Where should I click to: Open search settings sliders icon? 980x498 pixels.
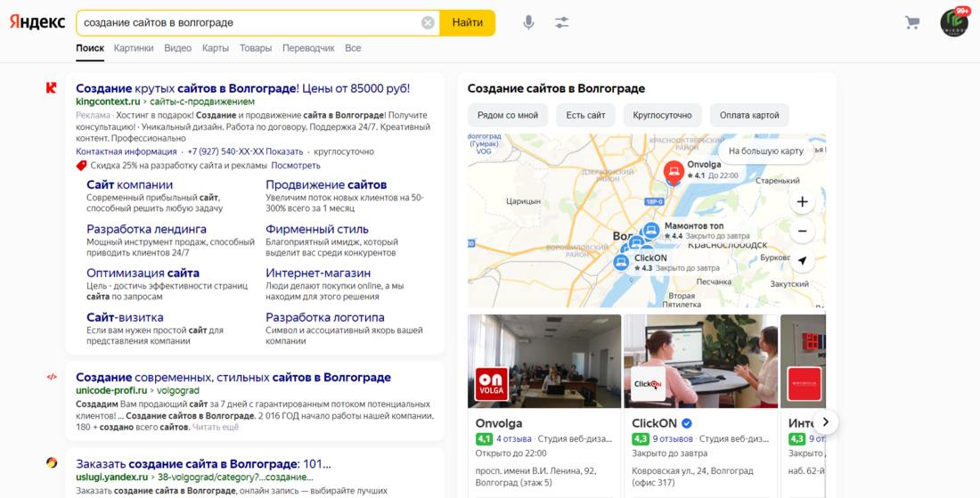(x=562, y=22)
